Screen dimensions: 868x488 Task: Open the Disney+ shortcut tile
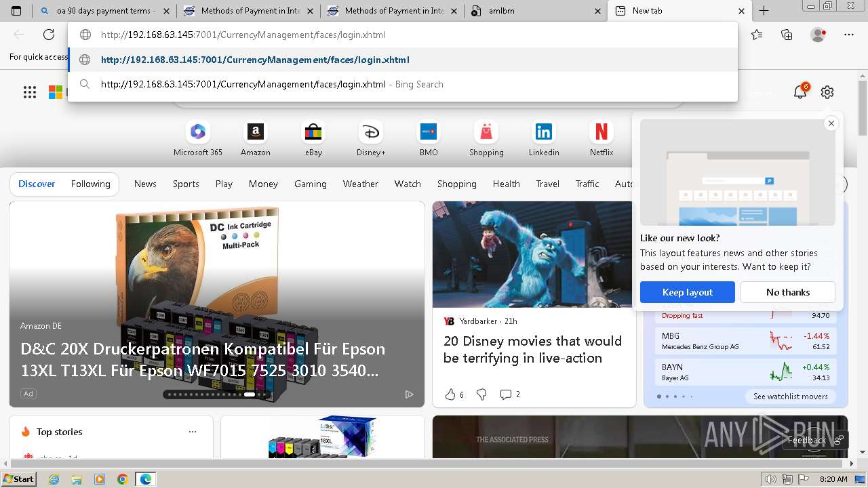coord(371,139)
